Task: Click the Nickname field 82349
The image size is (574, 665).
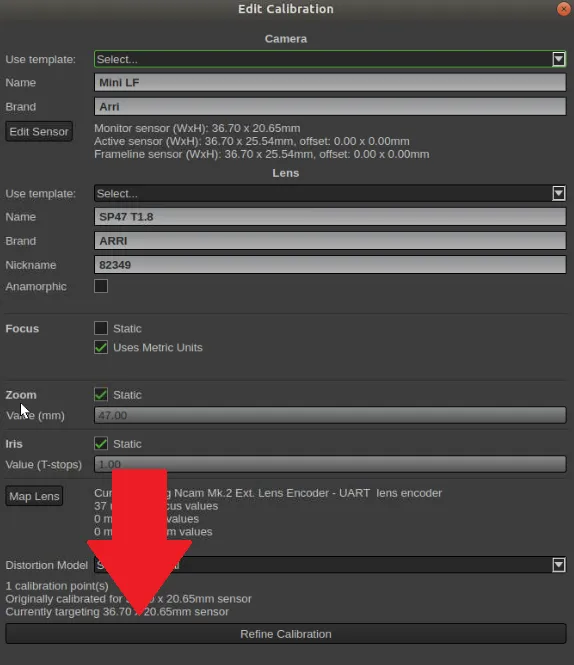Action: [x=330, y=265]
